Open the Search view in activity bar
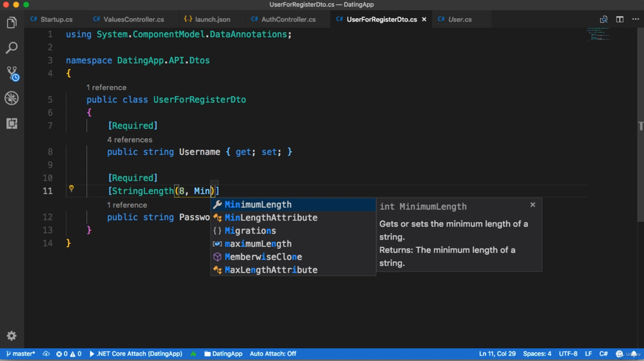The height and width of the screenshot is (361, 644). [x=12, y=48]
